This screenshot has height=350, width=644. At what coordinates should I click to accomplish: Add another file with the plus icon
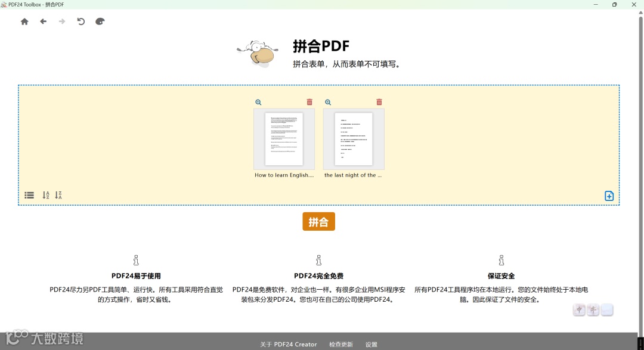609,196
